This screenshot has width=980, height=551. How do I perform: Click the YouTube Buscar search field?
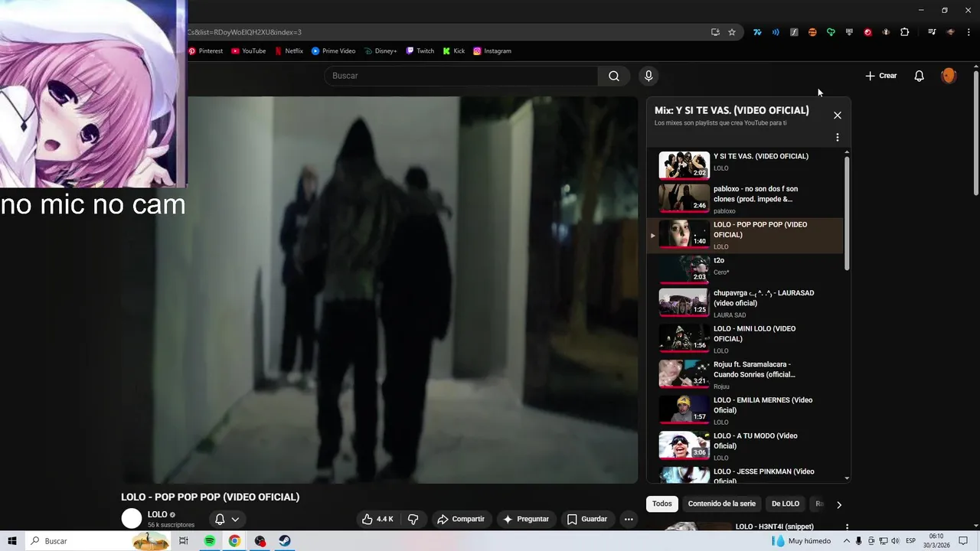461,76
